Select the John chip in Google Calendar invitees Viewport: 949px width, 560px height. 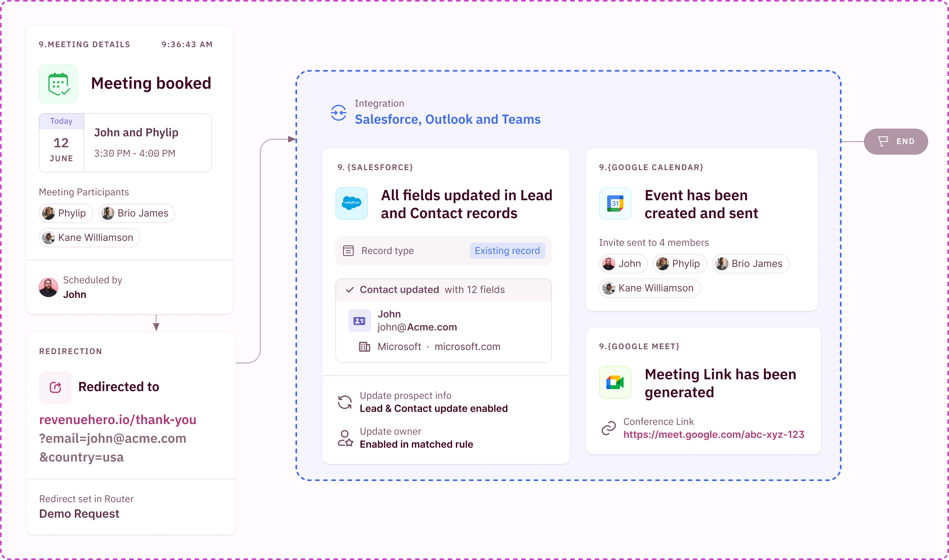tap(623, 264)
